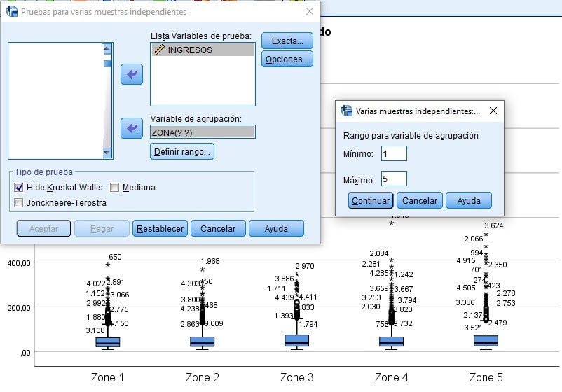Screen dimensions: 562x392
Task: Open the Exacta options dialog
Action: coord(287,41)
